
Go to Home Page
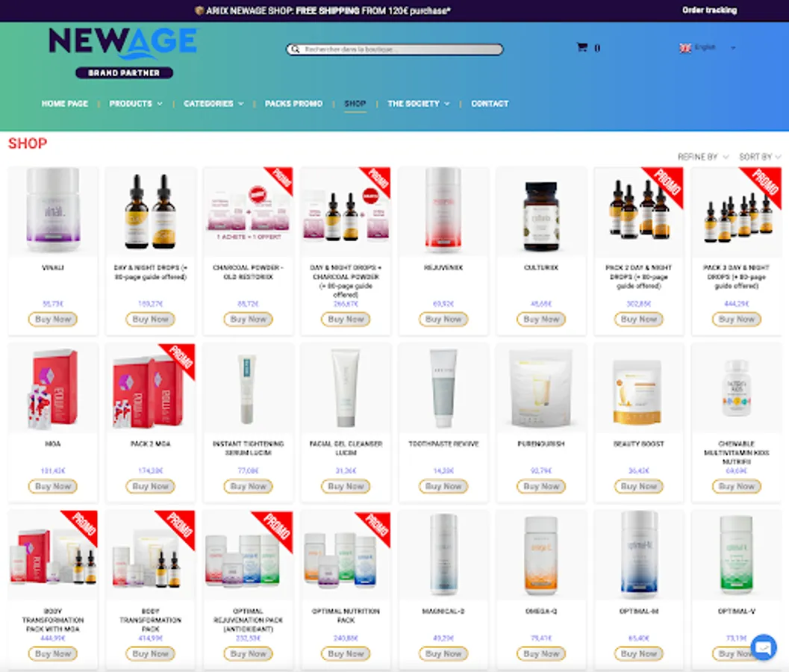coord(64,104)
